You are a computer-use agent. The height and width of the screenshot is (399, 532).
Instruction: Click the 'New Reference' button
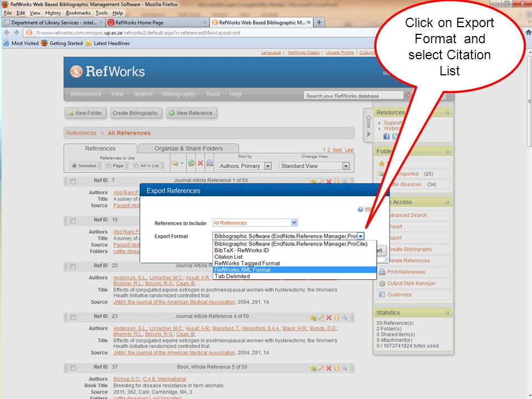coord(191,113)
